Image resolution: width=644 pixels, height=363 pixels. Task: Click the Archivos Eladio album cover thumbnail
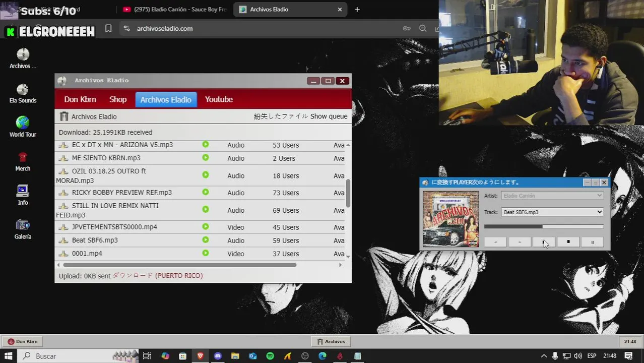tap(450, 219)
